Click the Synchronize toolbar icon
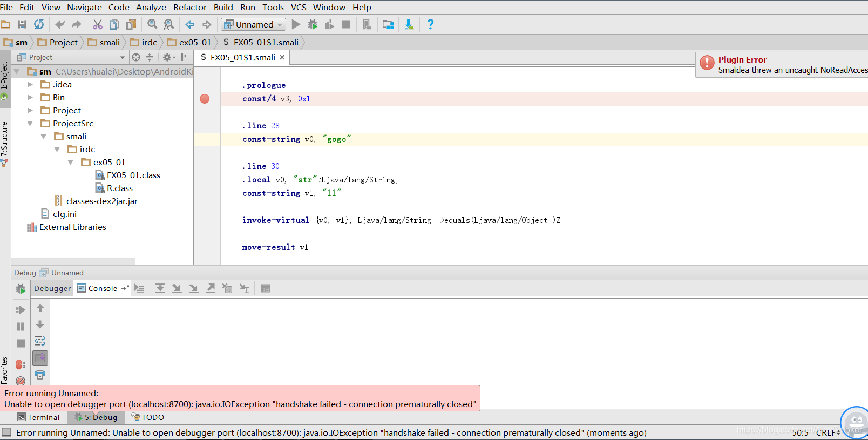 point(39,24)
